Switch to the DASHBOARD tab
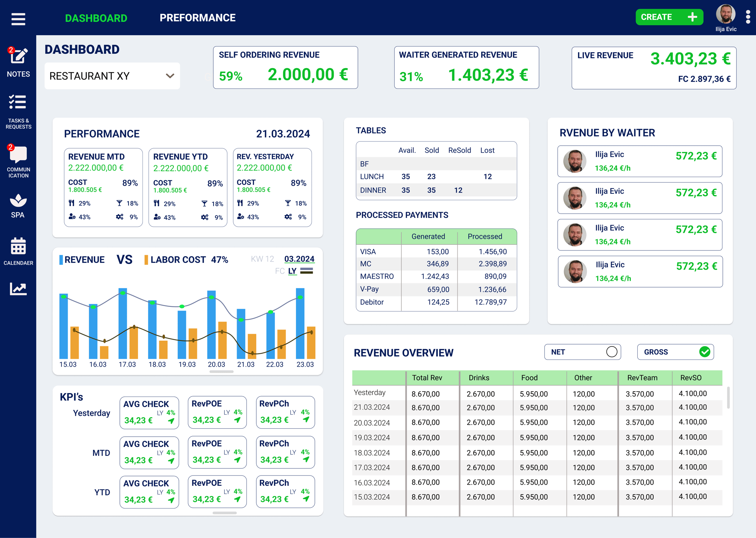 pos(96,18)
